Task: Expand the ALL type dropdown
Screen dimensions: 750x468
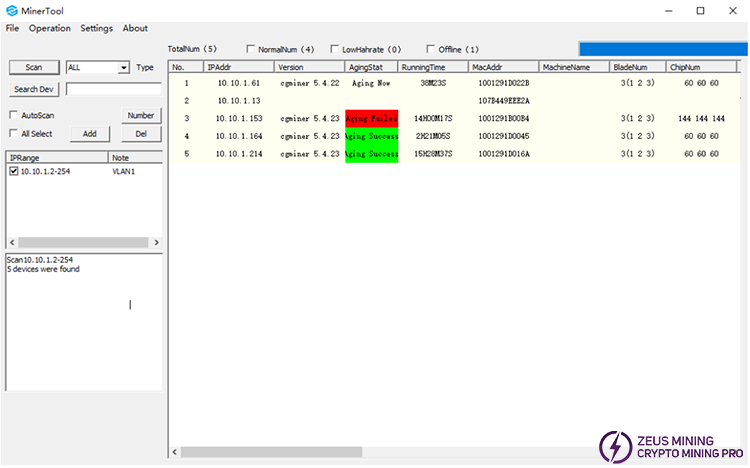Action: click(x=124, y=67)
